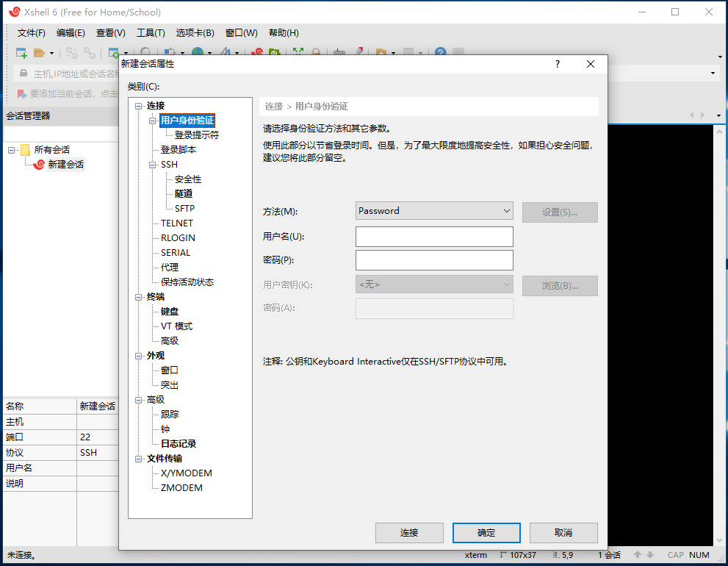Click the blue Help question-mark toolbar icon
The height and width of the screenshot is (566, 728).
440,52
